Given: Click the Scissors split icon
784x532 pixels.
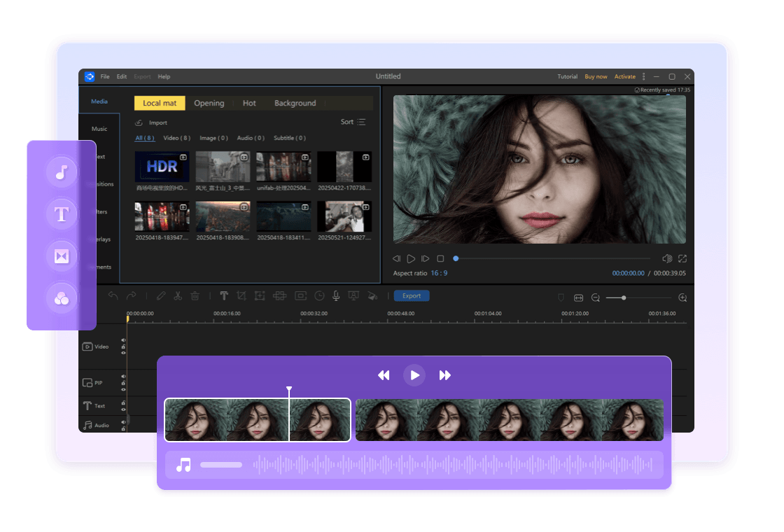Looking at the screenshot, I should point(177,295).
